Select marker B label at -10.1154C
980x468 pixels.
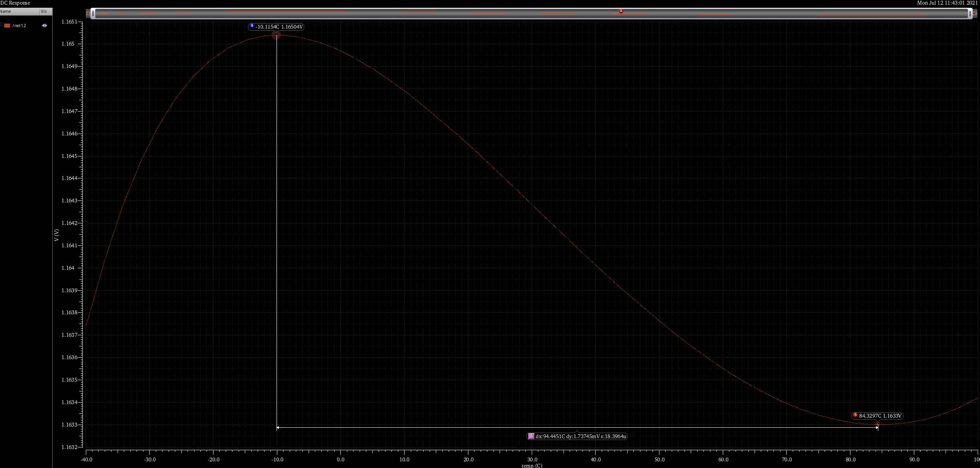pos(279,27)
